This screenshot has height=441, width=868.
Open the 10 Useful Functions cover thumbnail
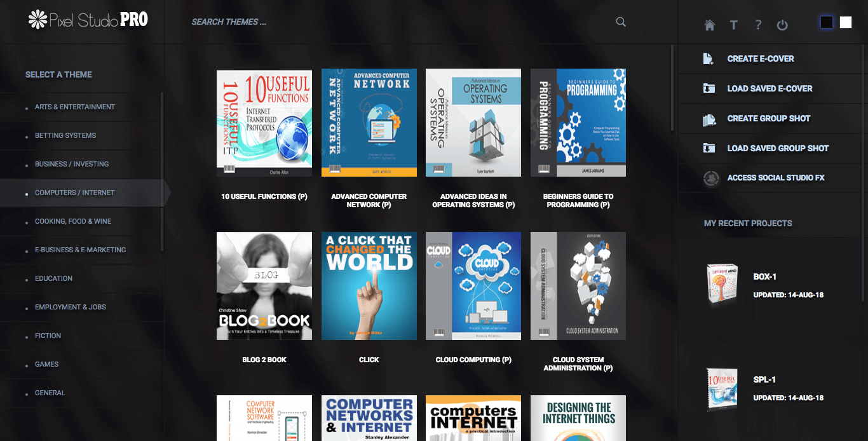click(x=264, y=123)
